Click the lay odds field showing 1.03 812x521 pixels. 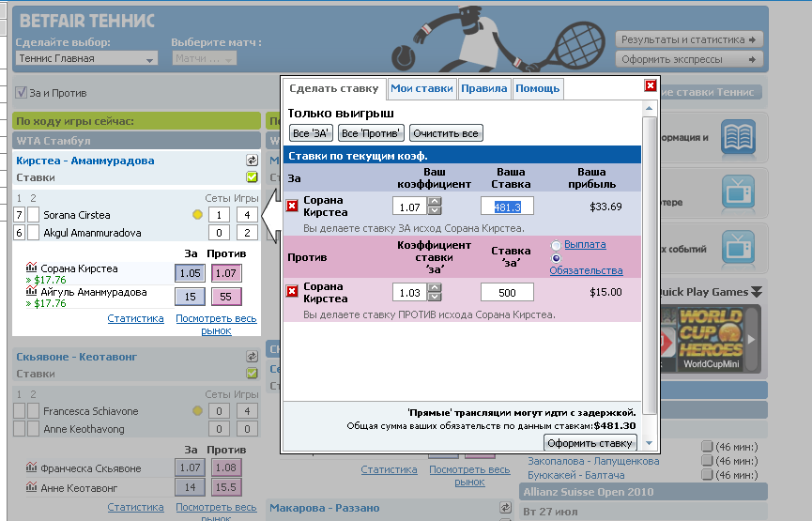(x=409, y=293)
